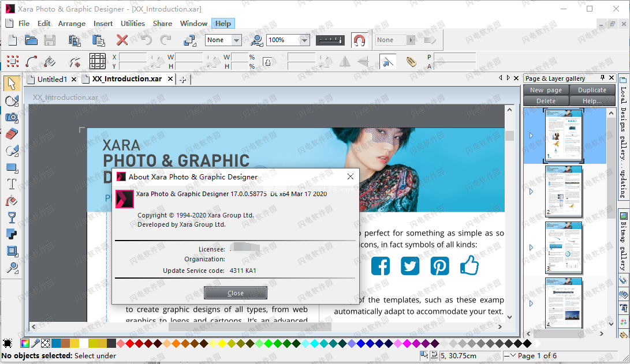Select the Transparency wine-glass tool
This screenshot has height=364, width=630.
12,217
